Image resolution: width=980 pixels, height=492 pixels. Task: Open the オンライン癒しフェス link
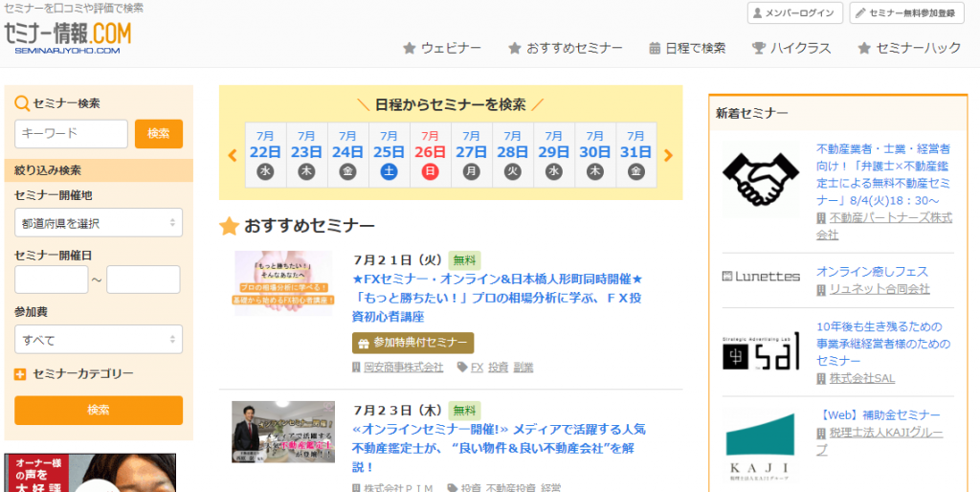point(872,271)
